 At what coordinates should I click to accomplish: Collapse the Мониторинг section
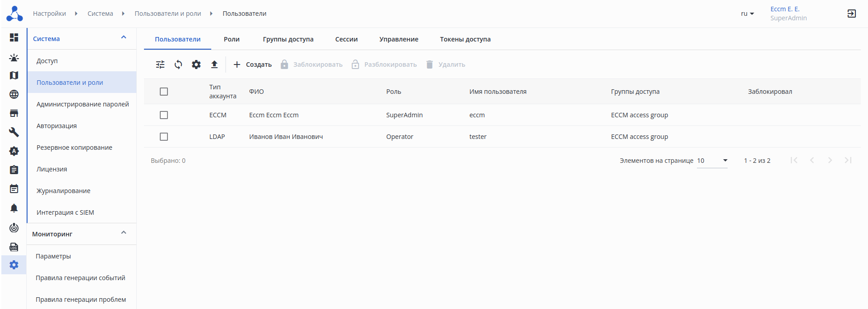pos(124,233)
